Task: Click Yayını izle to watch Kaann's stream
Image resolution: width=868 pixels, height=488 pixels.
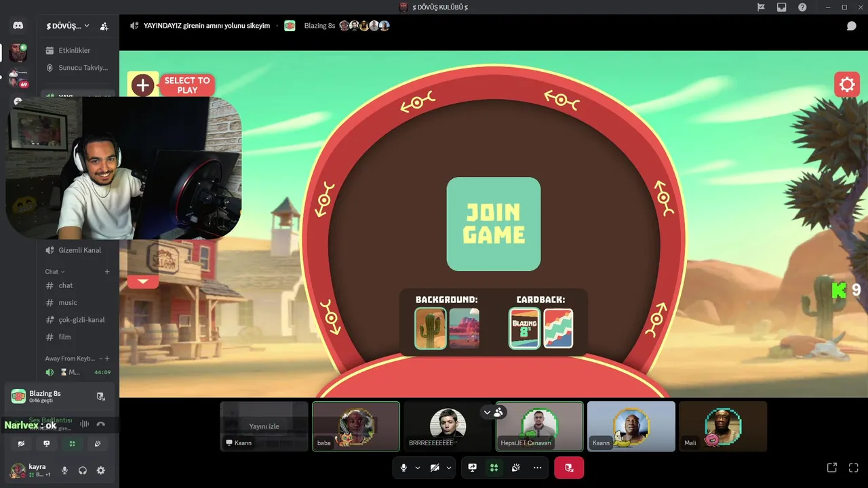Action: [264, 426]
